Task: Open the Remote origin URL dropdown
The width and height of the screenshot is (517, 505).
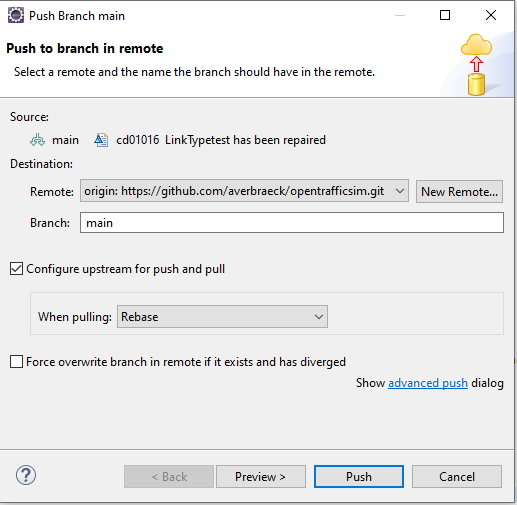Action: tap(244, 191)
